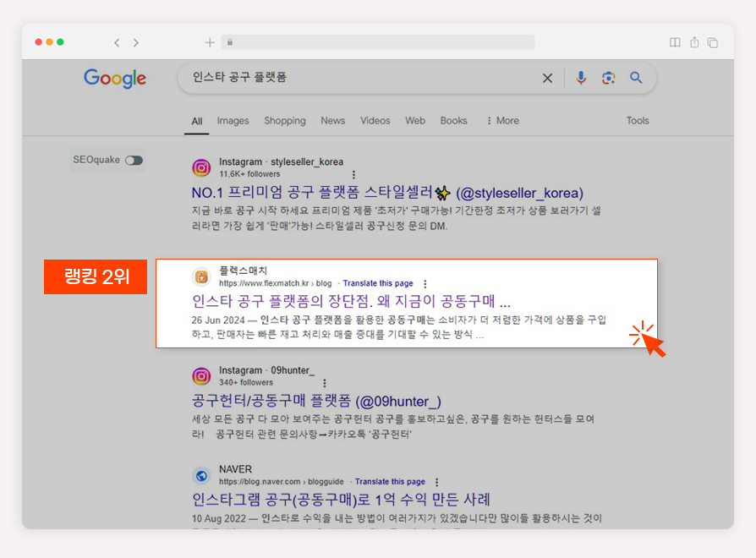The width and height of the screenshot is (756, 558).
Task: Open the 인스타그램 공구(공동구매)로 1억 수익 result
Action: pyautogui.click(x=342, y=500)
